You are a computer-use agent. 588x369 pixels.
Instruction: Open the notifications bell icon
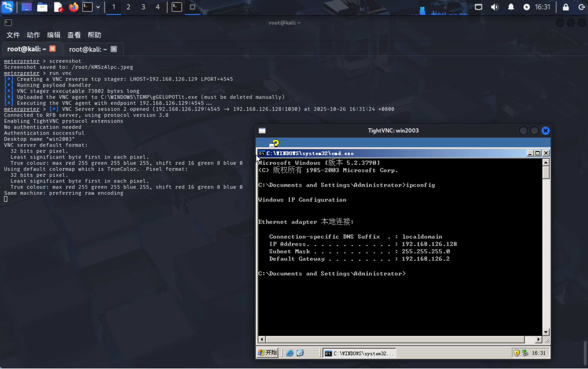tap(511, 7)
